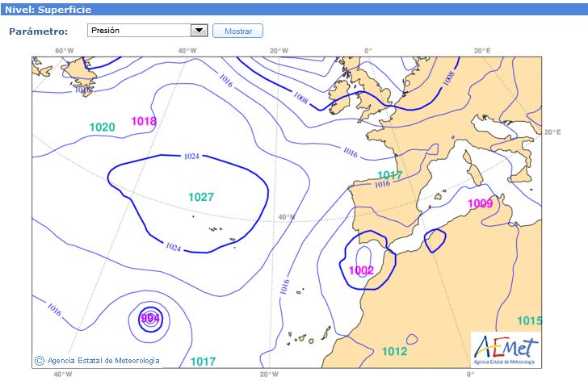Click the copyright symbol icon bottom-left
588x389 pixels.
(39, 360)
